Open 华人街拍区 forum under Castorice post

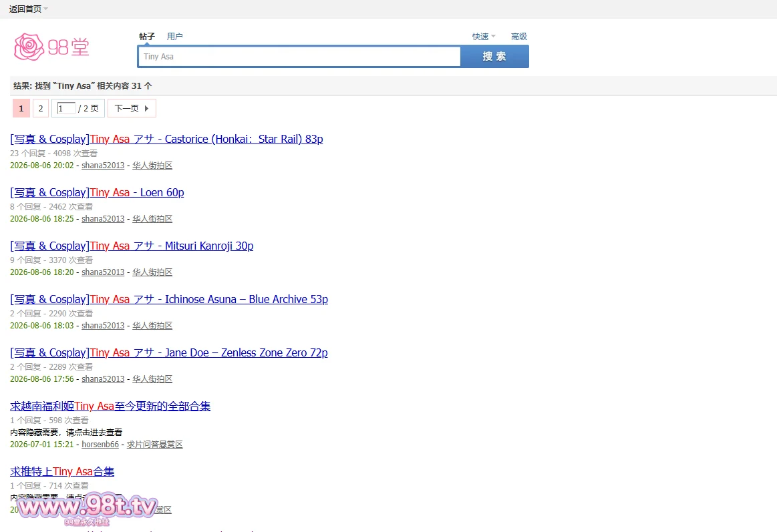152,166
